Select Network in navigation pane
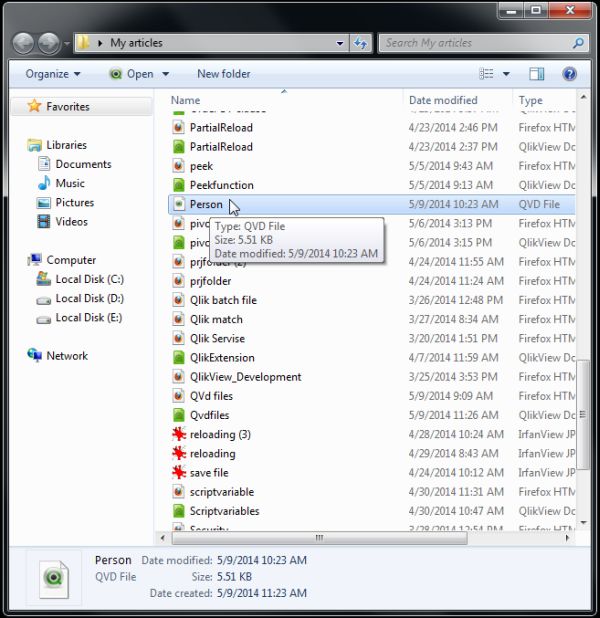The height and width of the screenshot is (618, 600). coord(67,356)
